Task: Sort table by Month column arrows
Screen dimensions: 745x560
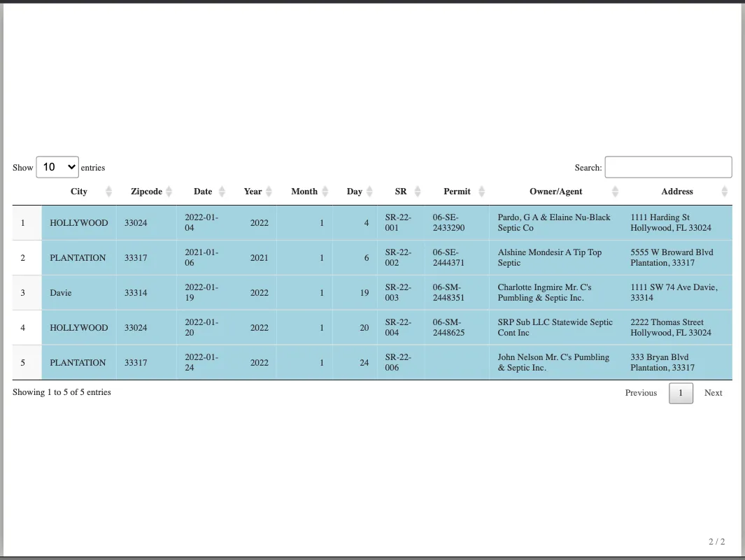Action: tap(325, 192)
